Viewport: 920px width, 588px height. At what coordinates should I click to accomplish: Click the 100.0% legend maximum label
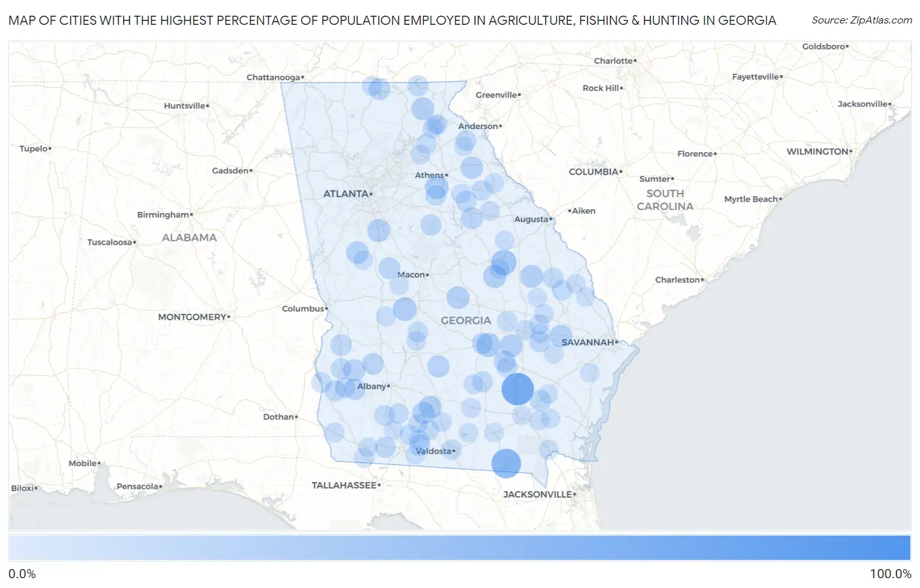coord(890,574)
